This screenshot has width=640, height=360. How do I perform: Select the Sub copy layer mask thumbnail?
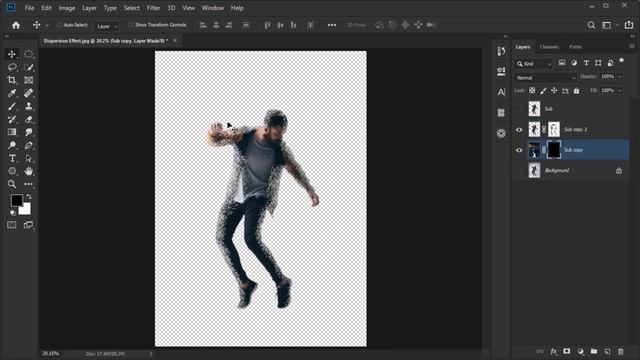tap(554, 150)
